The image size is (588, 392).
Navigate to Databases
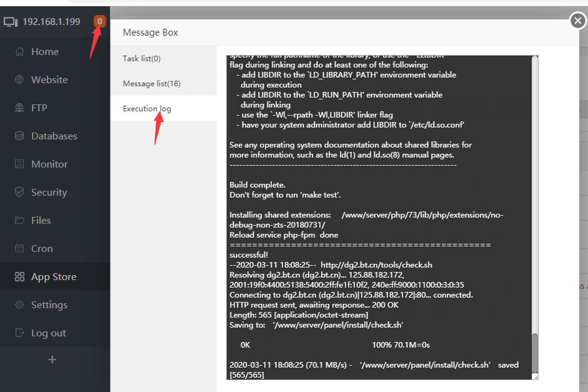[55, 136]
